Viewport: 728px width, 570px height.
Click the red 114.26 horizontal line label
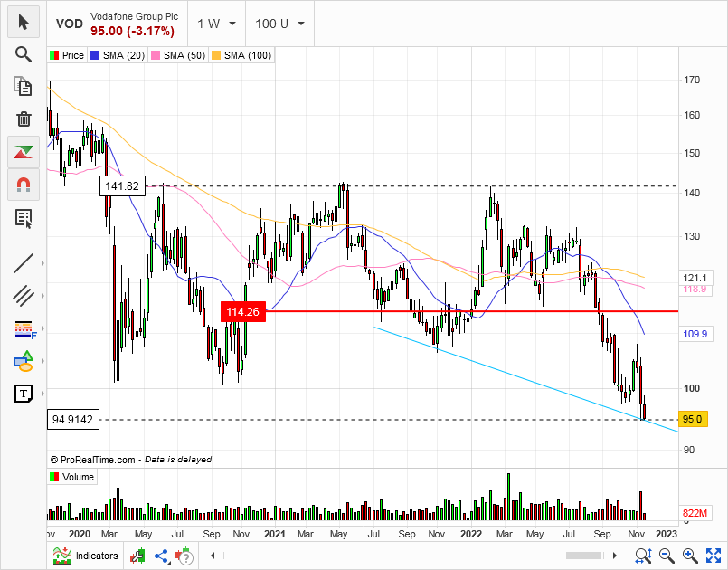(x=243, y=311)
